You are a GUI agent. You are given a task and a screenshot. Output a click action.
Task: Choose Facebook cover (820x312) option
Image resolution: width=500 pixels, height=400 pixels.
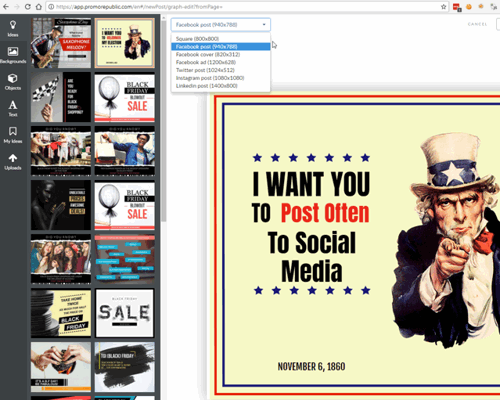point(221,54)
